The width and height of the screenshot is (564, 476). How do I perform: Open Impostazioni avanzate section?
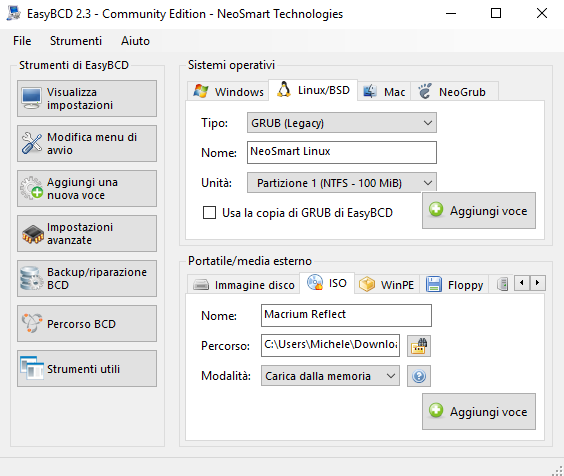87,234
